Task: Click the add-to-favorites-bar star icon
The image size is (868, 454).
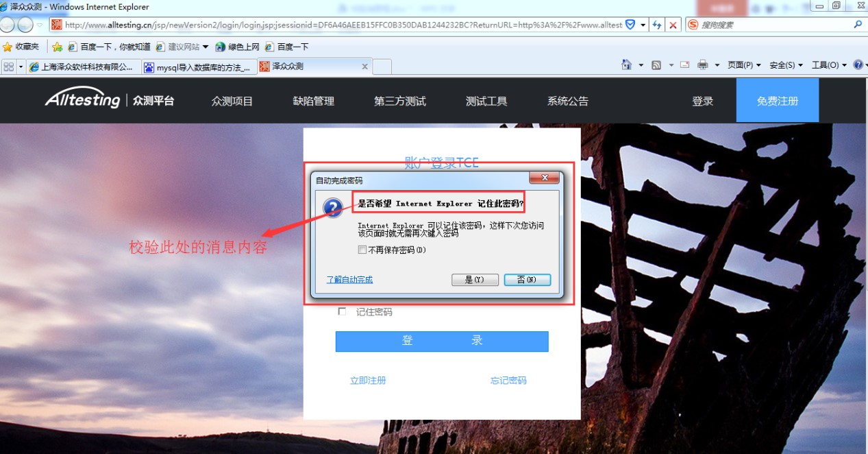Action: coord(58,47)
